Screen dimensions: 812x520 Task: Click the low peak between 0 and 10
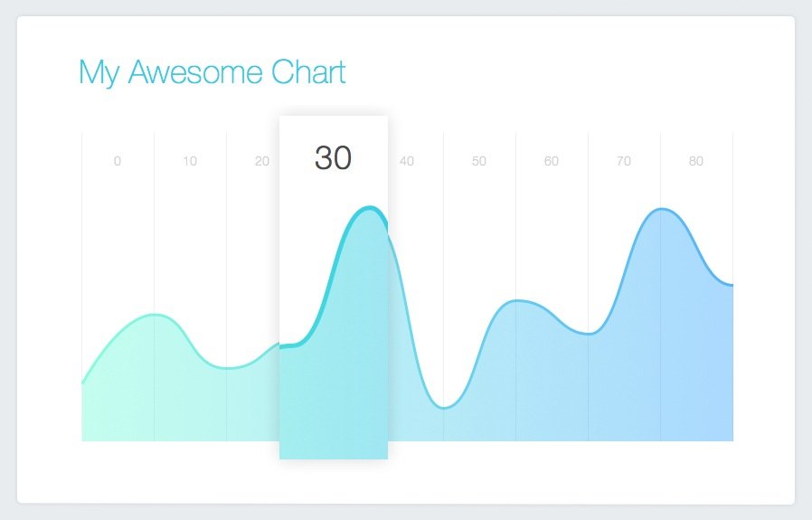pyautogui.click(x=155, y=315)
